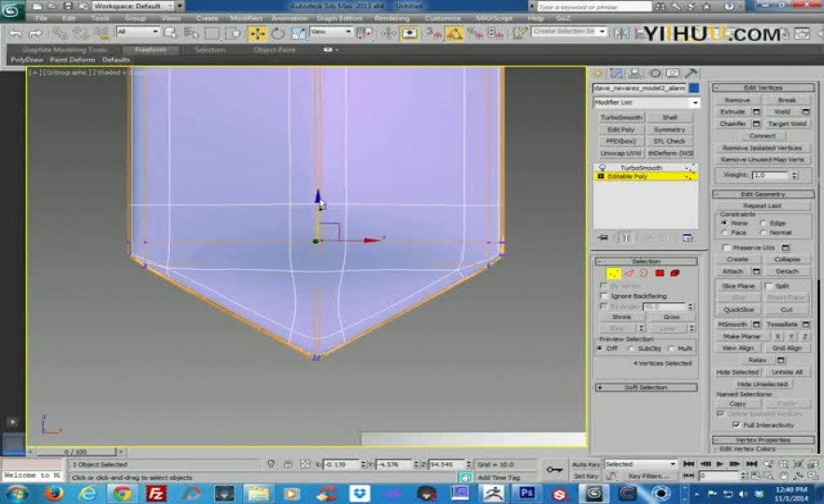
Task: Select Polygon sub-object level icon
Action: click(660, 273)
